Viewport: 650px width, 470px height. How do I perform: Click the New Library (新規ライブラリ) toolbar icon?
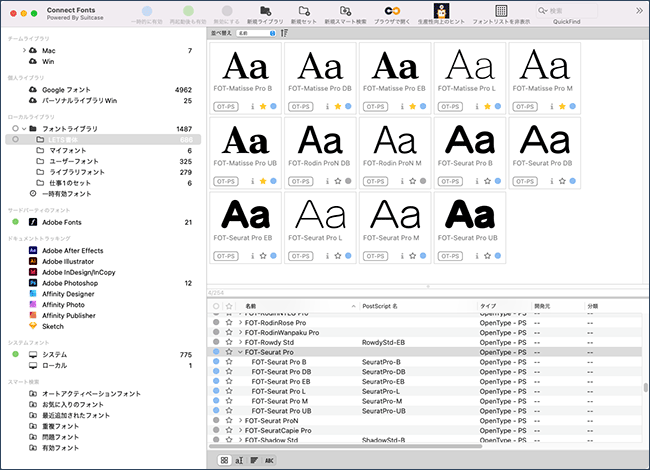click(265, 11)
